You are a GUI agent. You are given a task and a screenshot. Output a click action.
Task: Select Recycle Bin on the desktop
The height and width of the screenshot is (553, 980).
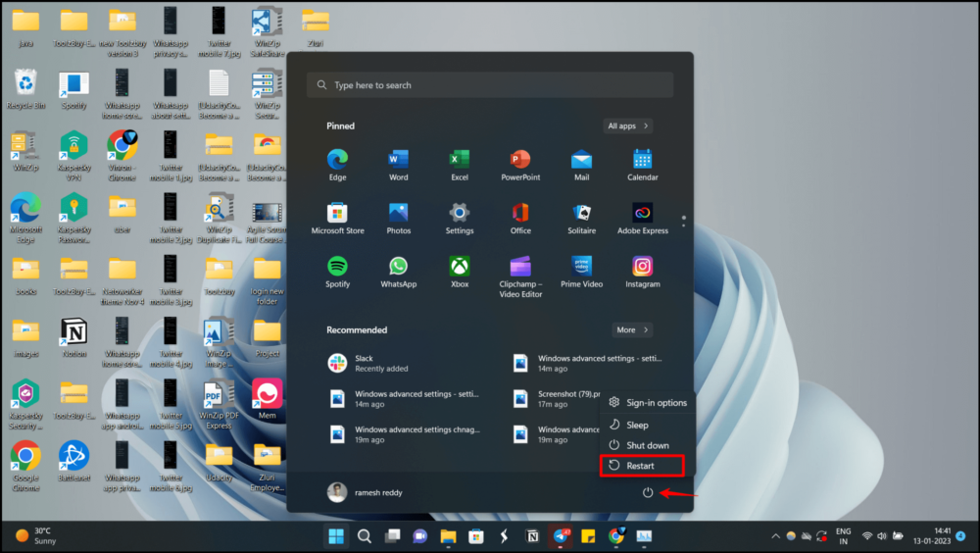(x=25, y=90)
